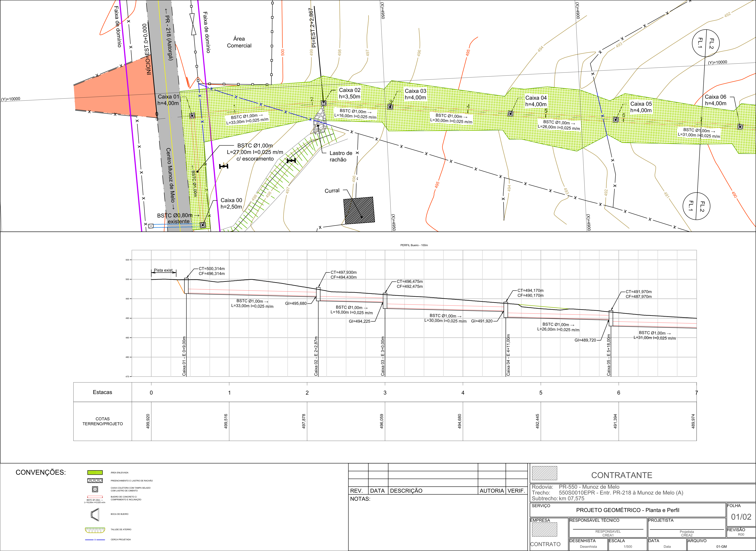Screen dimensions: 756x551
Task: Click the Área Comercial text in plan
Action: coord(239,42)
